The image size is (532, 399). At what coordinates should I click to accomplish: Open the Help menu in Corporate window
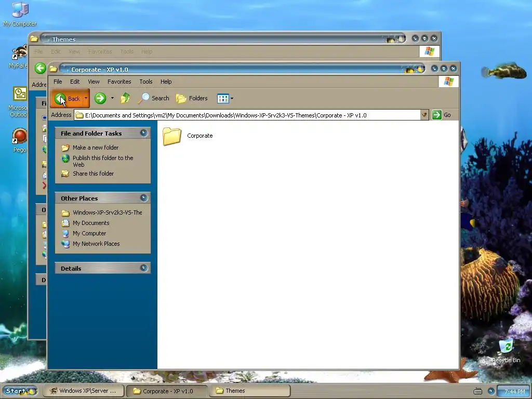click(166, 82)
